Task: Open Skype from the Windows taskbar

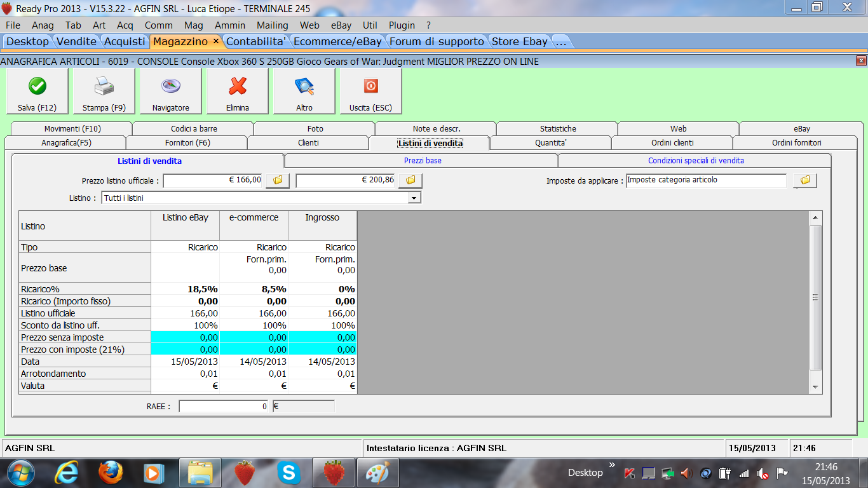Action: click(x=289, y=473)
